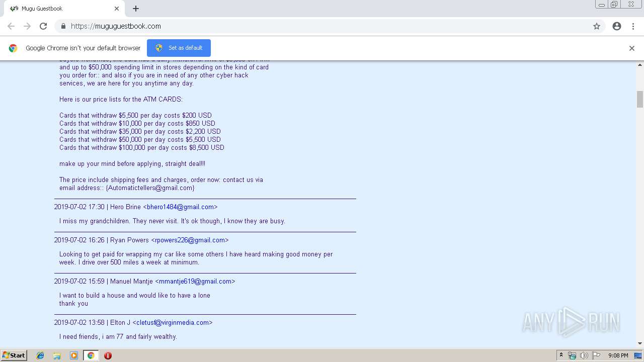Image resolution: width=644 pixels, height=362 pixels.
Task: Click 'Hero Brine' poster name
Action: tap(125, 207)
